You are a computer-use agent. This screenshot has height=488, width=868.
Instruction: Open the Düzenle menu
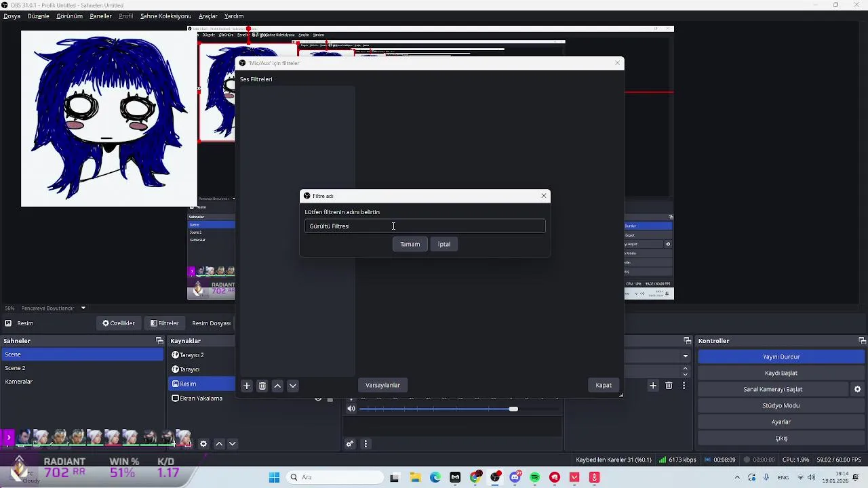coord(38,16)
